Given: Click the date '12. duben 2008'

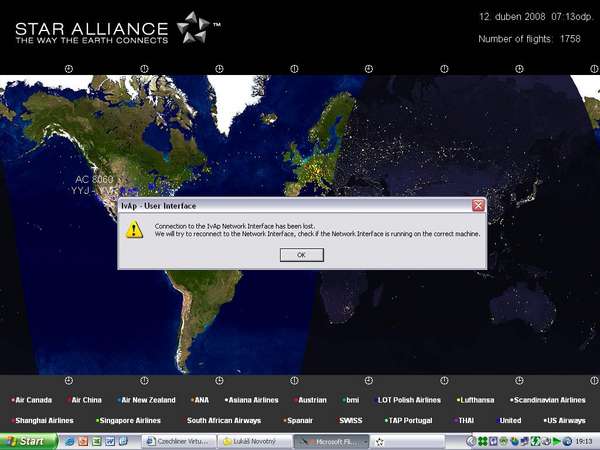Looking at the screenshot, I should coord(512,16).
